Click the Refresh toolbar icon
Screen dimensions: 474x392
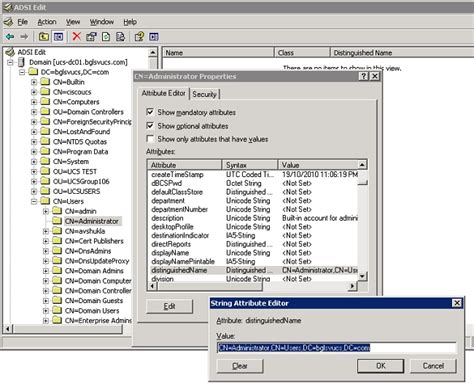click(x=106, y=37)
